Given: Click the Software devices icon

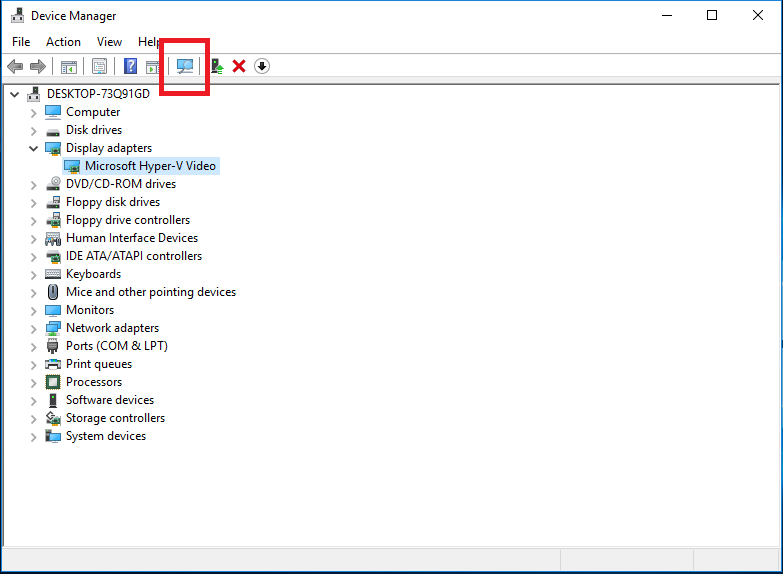Looking at the screenshot, I should (x=53, y=400).
